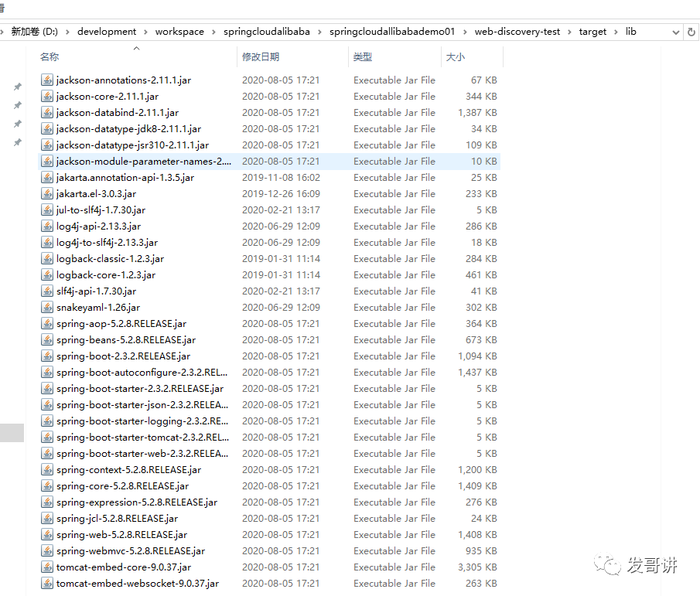Click the jackson-core-2.11.1.jar file icon
The image size is (700, 596).
[x=47, y=97]
